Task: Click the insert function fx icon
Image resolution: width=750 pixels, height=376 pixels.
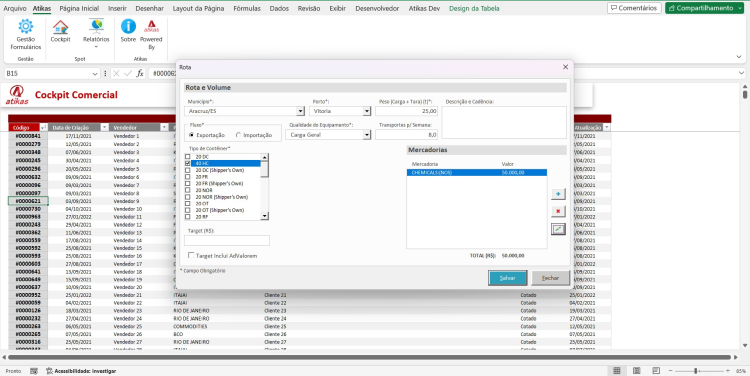Action: [140, 73]
